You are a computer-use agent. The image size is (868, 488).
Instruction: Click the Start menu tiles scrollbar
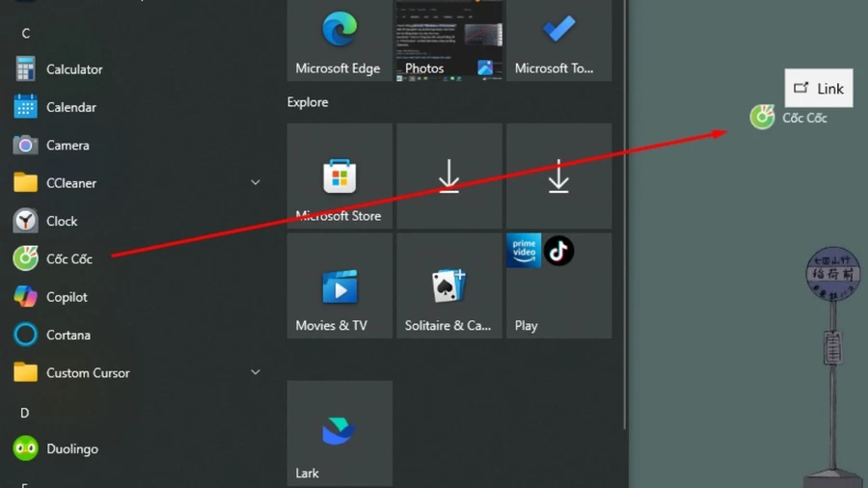tap(625, 214)
